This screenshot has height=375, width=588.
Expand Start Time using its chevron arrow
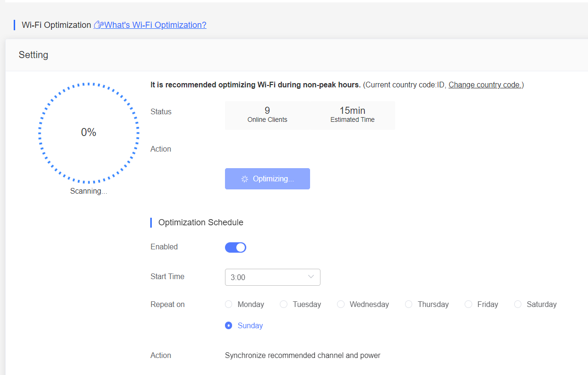coord(311,277)
